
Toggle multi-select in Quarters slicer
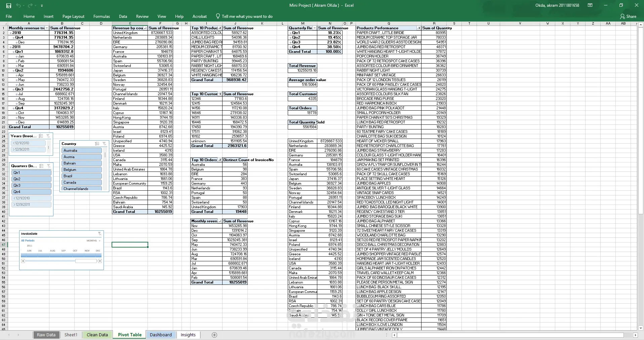42,166
